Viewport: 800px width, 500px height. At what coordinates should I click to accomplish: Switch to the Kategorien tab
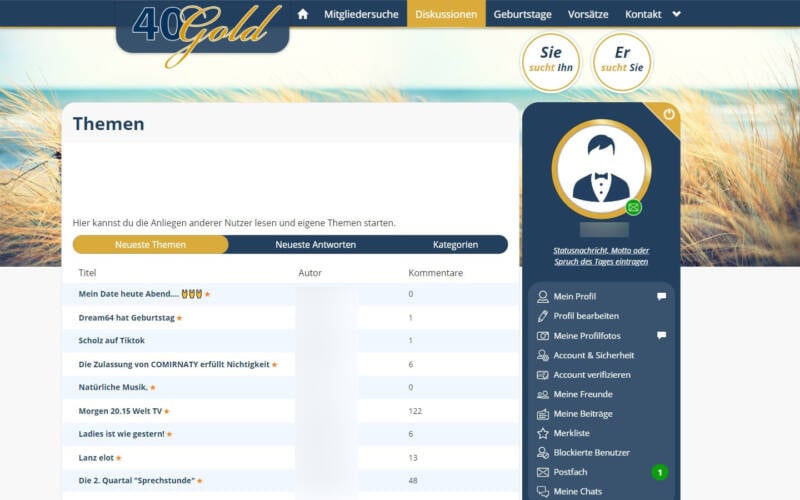point(455,244)
